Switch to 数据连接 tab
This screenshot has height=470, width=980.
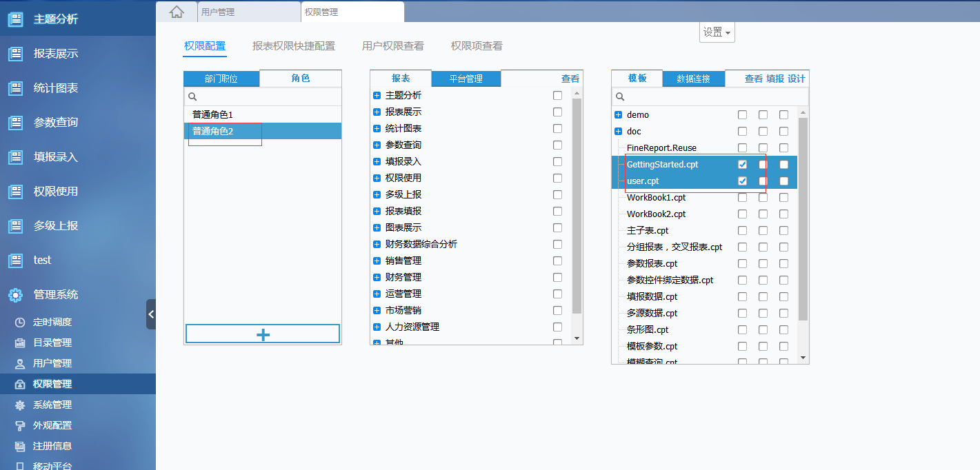pyautogui.click(x=694, y=79)
